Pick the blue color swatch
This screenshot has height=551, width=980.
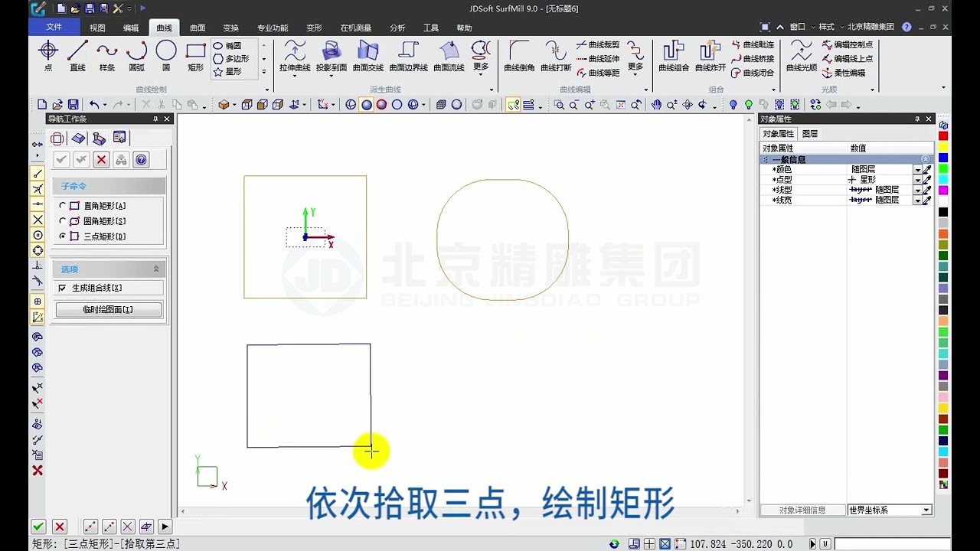(943, 158)
